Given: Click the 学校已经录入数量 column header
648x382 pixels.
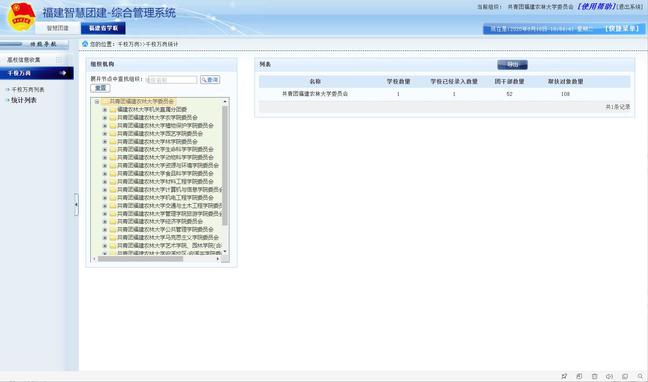Looking at the screenshot, I should click(x=454, y=81).
